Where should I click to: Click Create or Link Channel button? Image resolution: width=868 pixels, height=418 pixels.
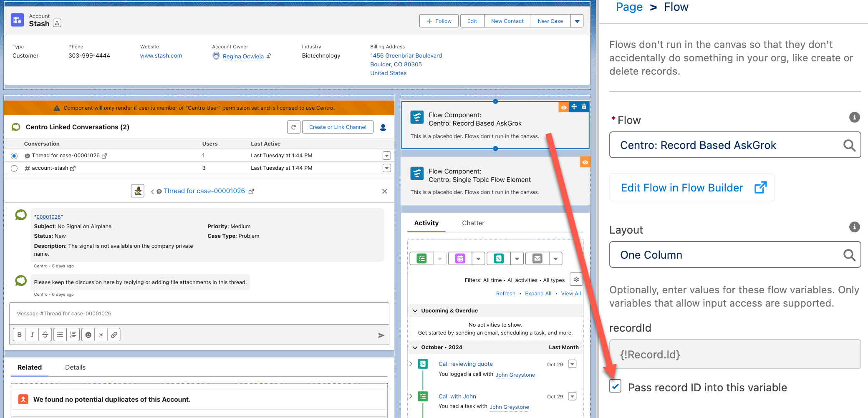338,127
